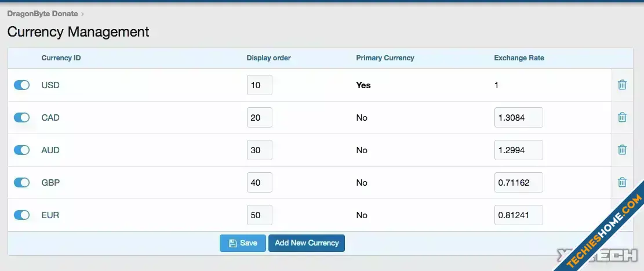Select the GBP exchange rate input
Viewport: 644px width, 271px height.
tap(519, 183)
